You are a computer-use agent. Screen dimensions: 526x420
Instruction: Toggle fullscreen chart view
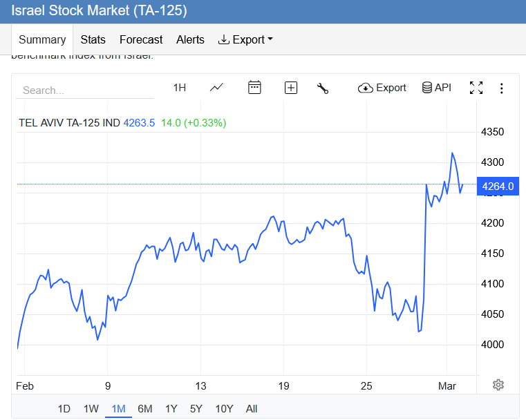(x=476, y=88)
